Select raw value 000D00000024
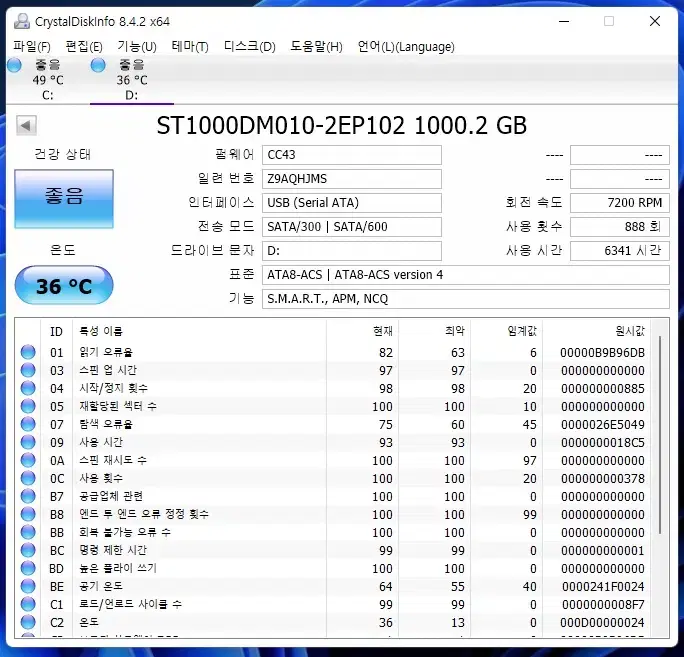The height and width of the screenshot is (657, 684). point(602,623)
